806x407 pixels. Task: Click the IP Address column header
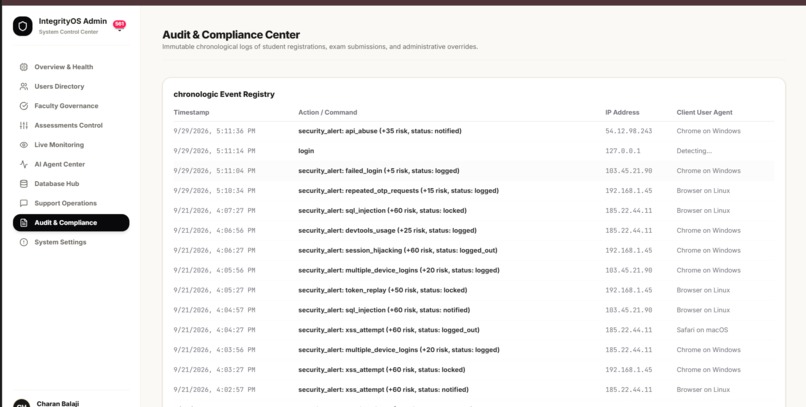tap(622, 112)
